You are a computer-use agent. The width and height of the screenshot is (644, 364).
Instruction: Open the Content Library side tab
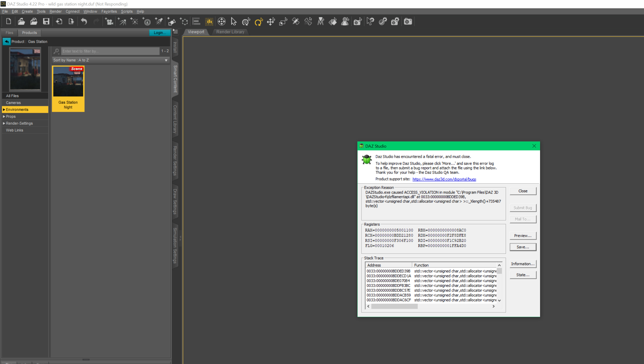175,119
